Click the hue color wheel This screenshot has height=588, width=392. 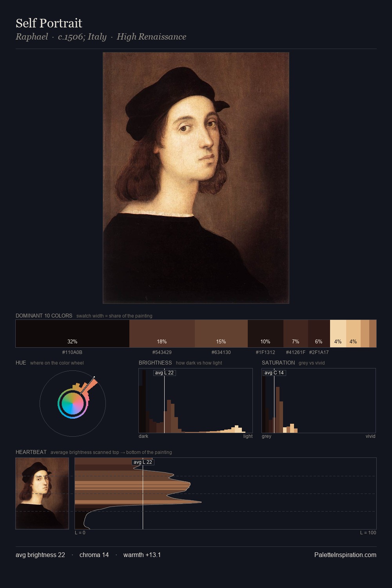click(73, 403)
